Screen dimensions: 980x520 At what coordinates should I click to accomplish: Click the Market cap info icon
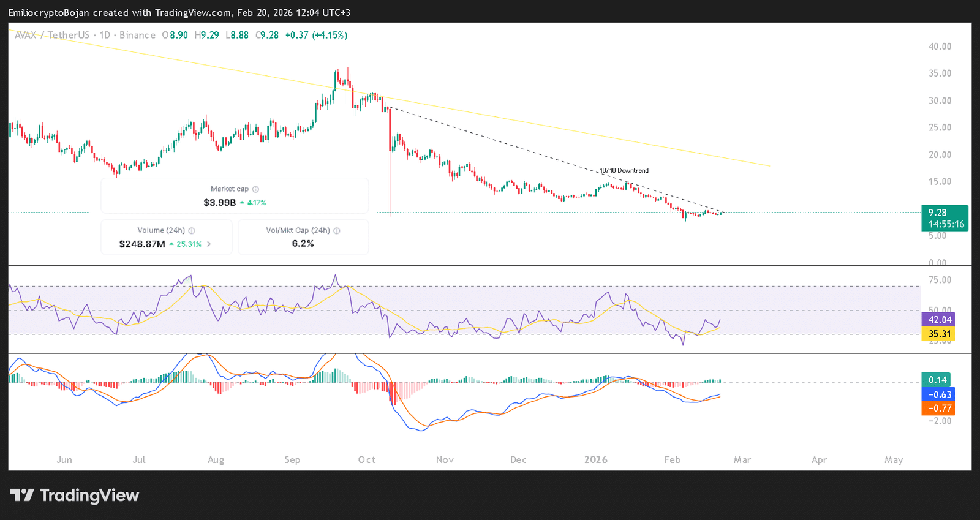[255, 189]
